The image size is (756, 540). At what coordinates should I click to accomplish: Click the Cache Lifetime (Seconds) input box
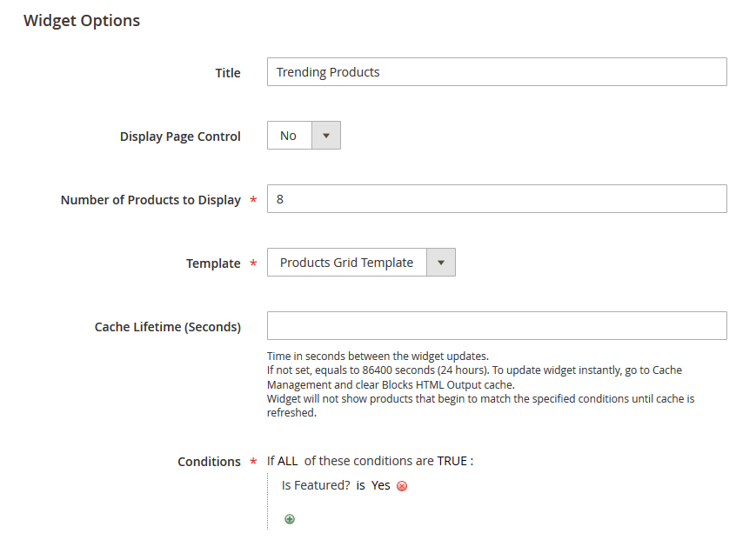(496, 325)
